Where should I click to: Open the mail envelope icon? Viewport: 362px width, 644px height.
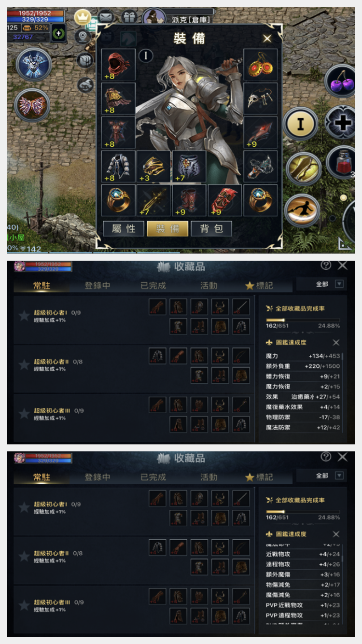(x=106, y=17)
